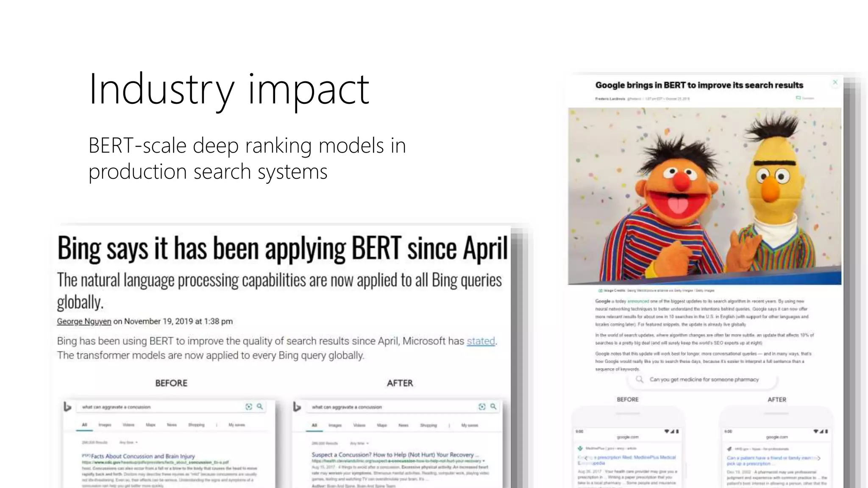Click the status icons on the BEFORE phone
The height and width of the screenshot is (488, 868).
[x=671, y=431]
